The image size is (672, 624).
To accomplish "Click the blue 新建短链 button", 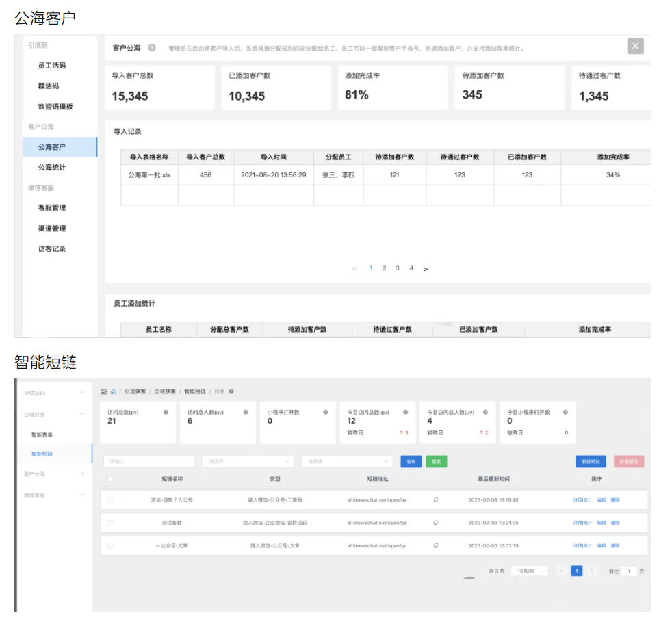I will pos(591,462).
